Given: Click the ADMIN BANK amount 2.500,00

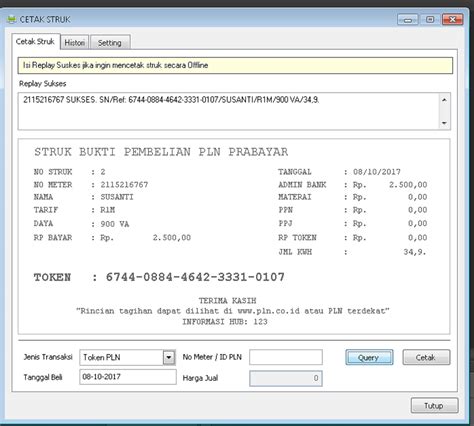Looking at the screenshot, I should tap(408, 185).
